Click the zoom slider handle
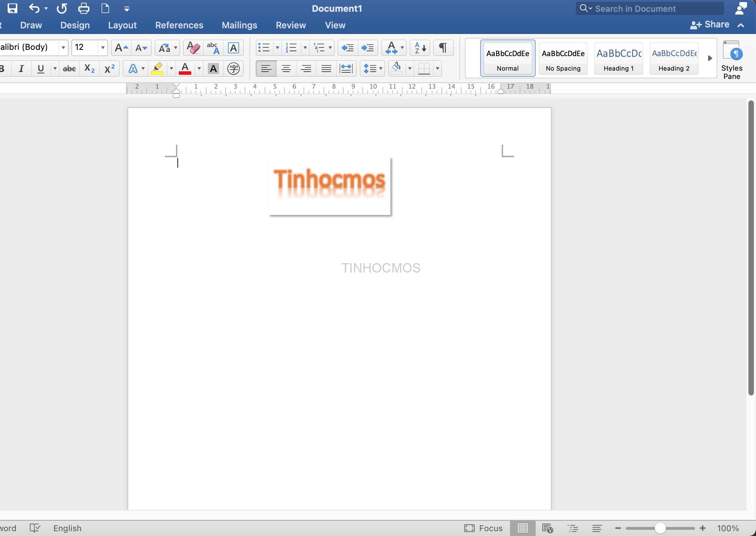The height and width of the screenshot is (536, 756). click(660, 528)
